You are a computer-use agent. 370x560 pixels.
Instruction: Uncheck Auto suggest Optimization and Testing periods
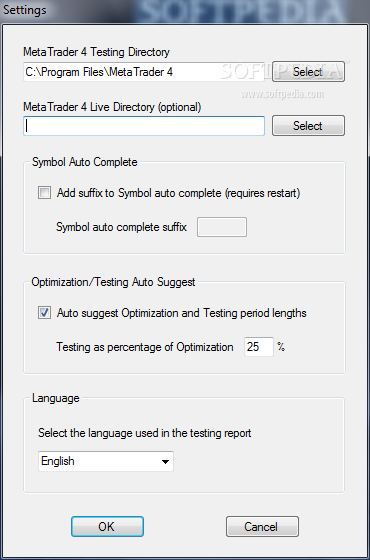pyautogui.click(x=45, y=313)
